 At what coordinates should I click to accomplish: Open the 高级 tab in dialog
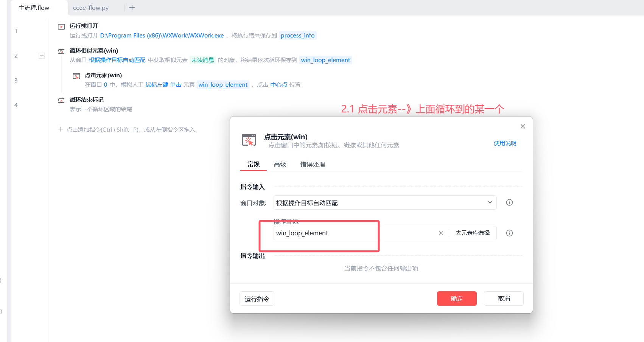[x=280, y=164]
